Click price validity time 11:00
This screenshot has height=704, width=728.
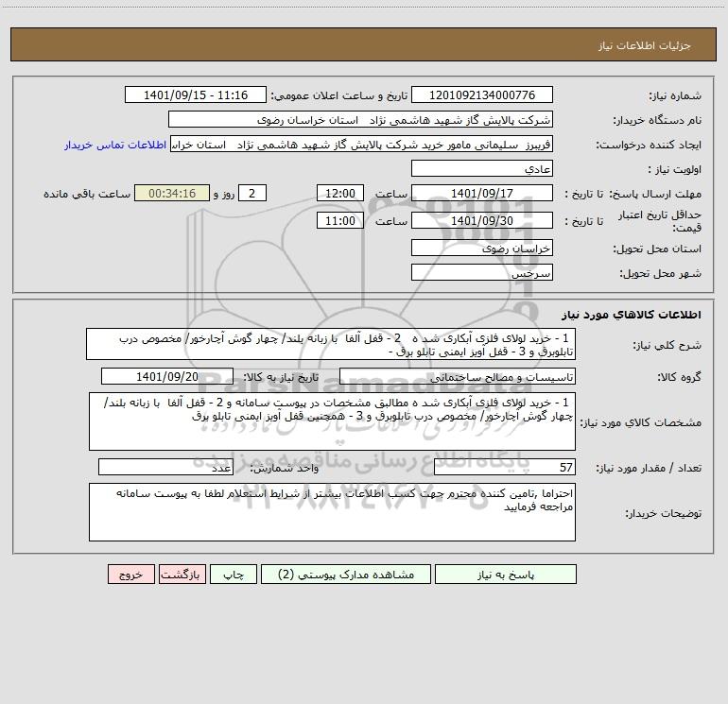pos(339,220)
